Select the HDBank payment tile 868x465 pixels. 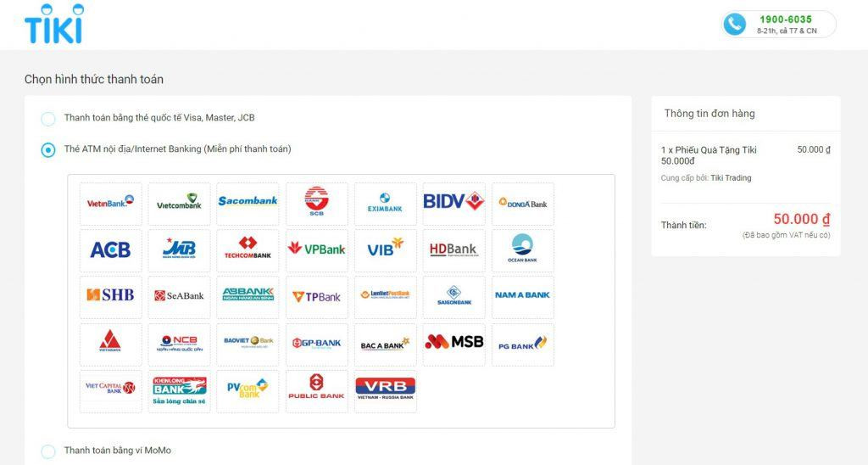(453, 250)
